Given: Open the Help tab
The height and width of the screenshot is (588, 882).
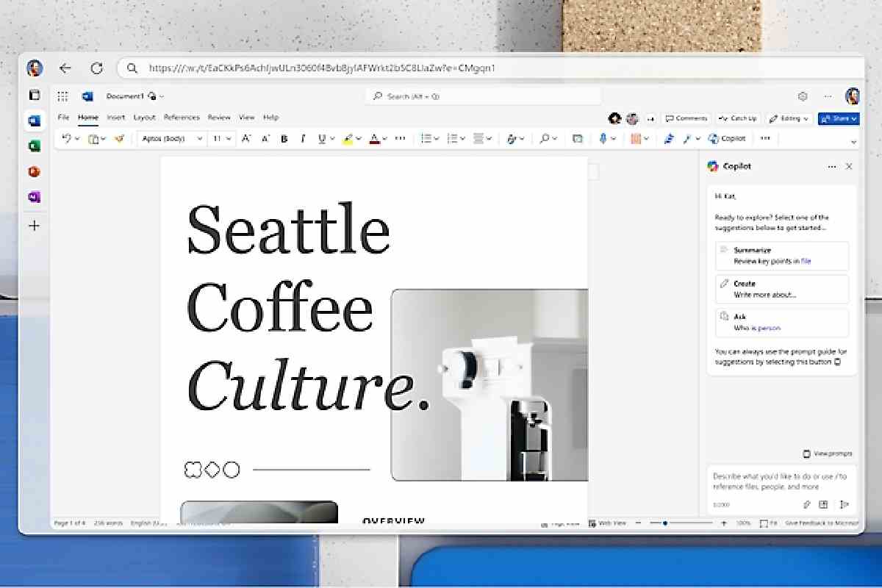Looking at the screenshot, I should click(270, 118).
